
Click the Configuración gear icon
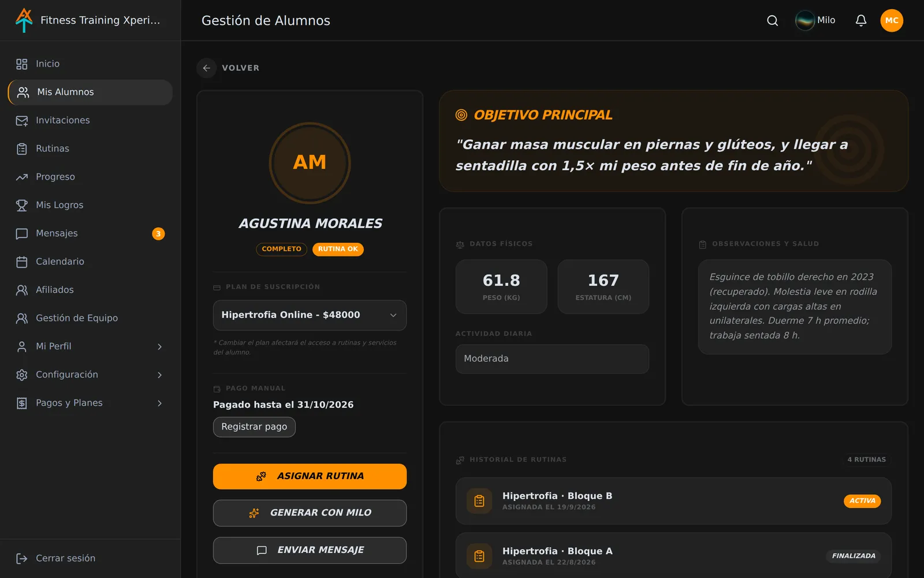click(22, 375)
